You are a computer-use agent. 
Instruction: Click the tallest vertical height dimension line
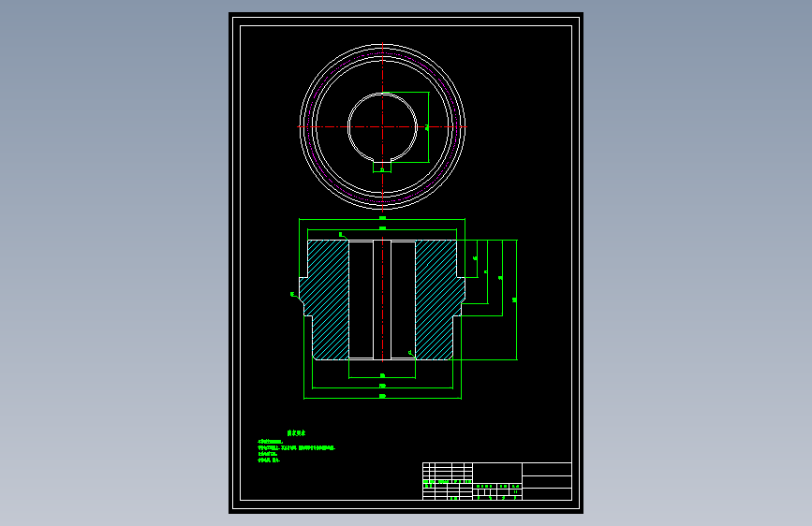(x=516, y=300)
